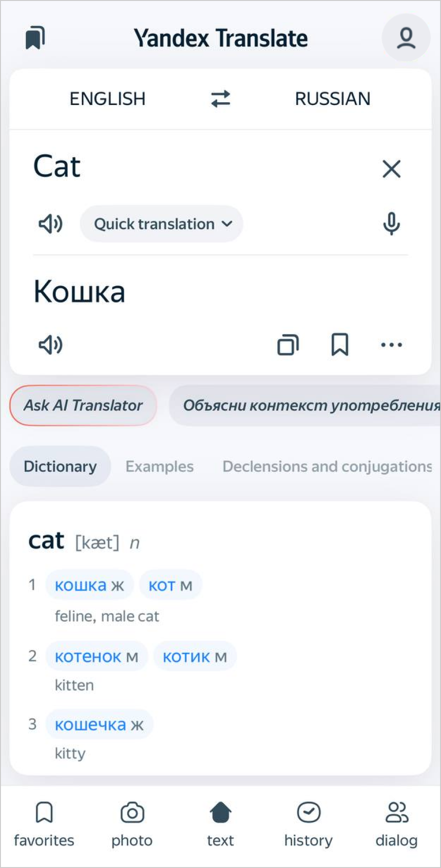Play pronunciation of source word Cat

click(x=50, y=224)
